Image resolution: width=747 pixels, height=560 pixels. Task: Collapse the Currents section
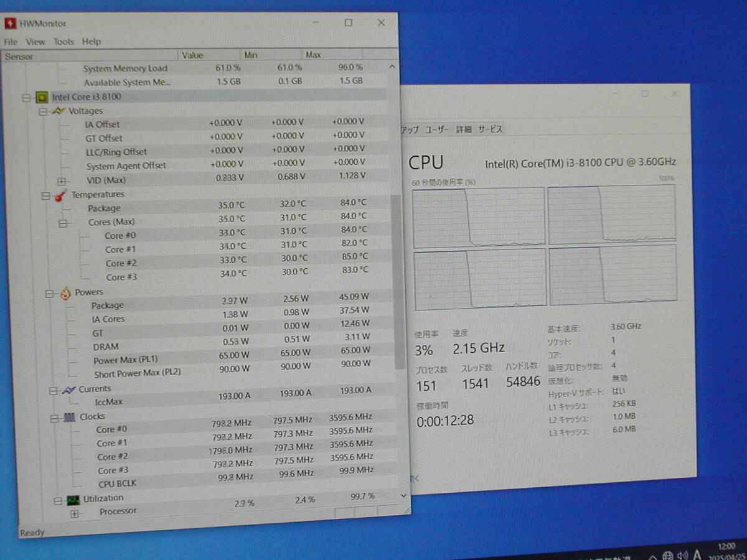point(53,391)
